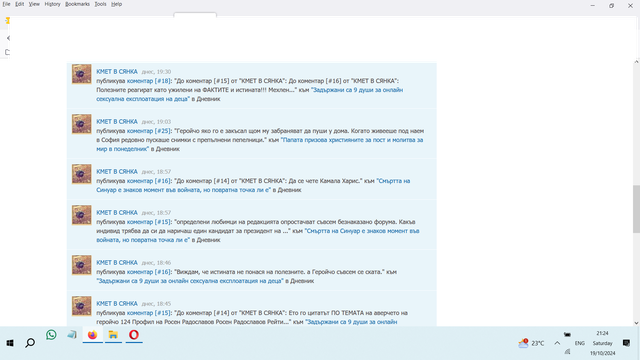Open КМЕТ В СЯНКА profile from 18:45 post
Viewport: 640px width, 360px height.
[117, 304]
